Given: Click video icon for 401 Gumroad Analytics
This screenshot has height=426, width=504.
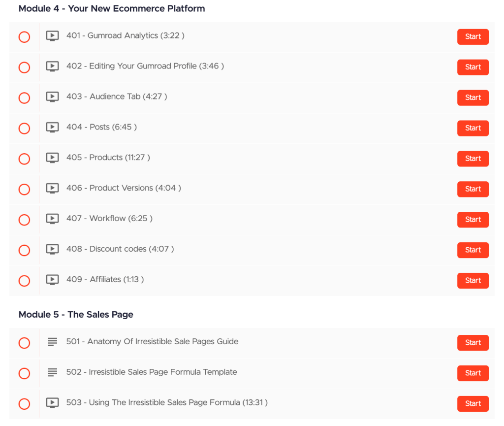Looking at the screenshot, I should point(52,36).
